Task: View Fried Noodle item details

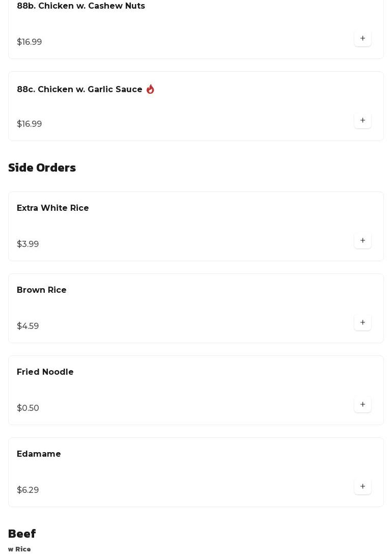Action: tap(45, 372)
